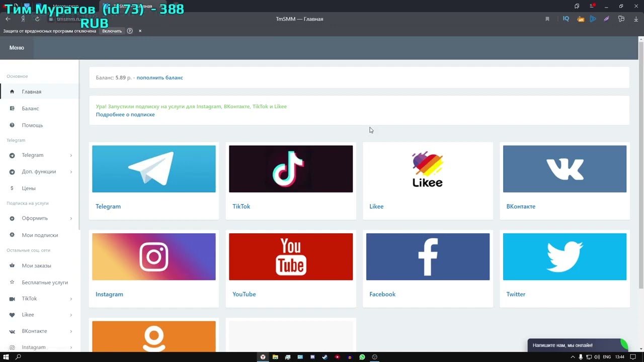The width and height of the screenshot is (644, 362).
Task: Click the ENG language indicator in tray
Action: click(x=607, y=357)
